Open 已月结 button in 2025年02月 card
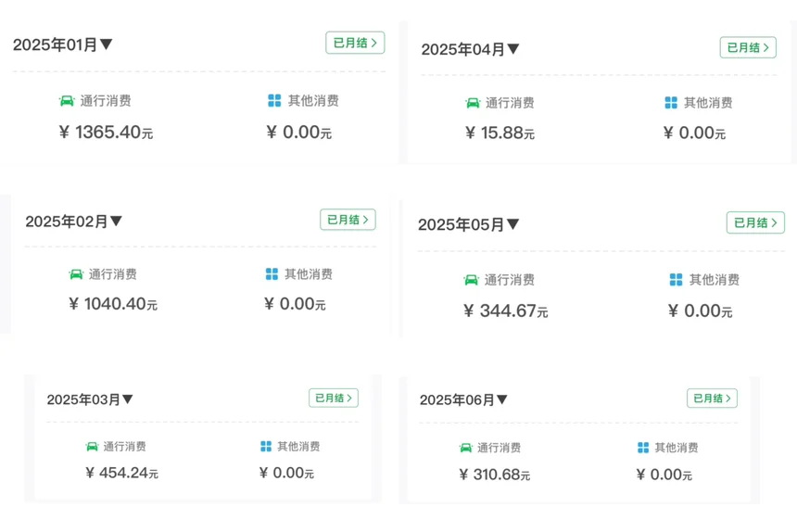The height and width of the screenshot is (532, 797). pyautogui.click(x=348, y=220)
